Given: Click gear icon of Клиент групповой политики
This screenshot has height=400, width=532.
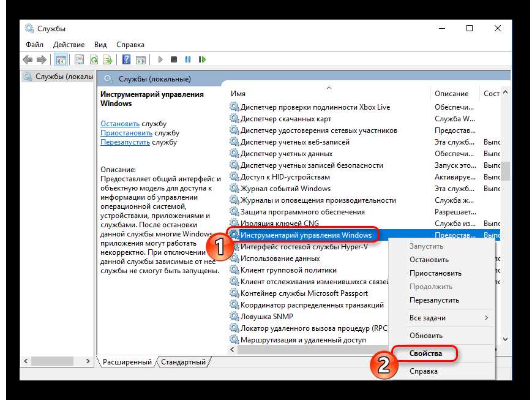Looking at the screenshot, I should point(234,270).
